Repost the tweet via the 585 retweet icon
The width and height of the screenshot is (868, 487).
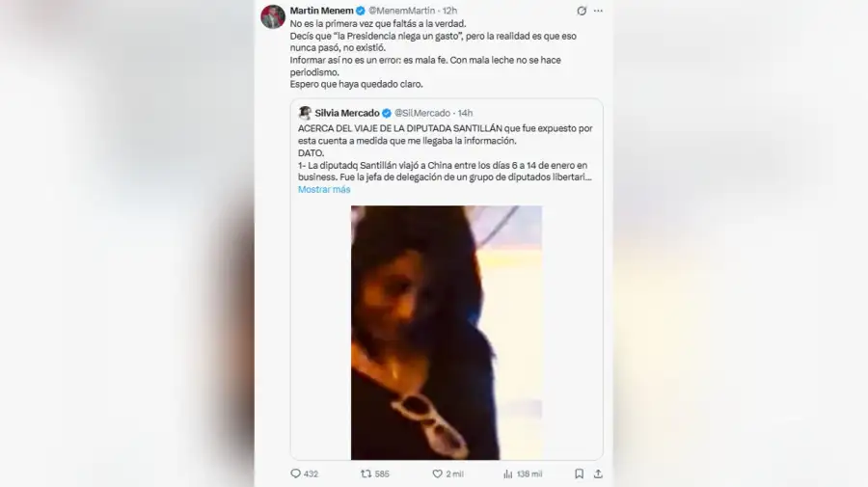tap(366, 473)
